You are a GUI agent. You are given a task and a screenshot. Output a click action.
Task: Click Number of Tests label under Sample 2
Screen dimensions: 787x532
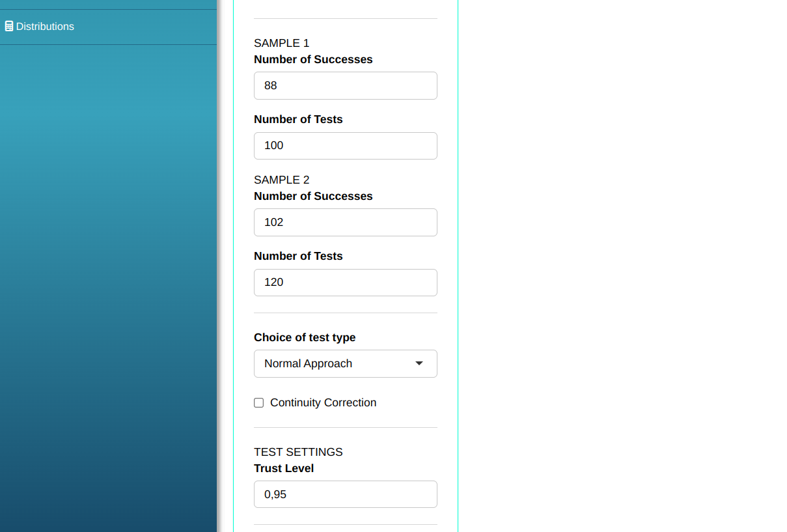tap(298, 257)
